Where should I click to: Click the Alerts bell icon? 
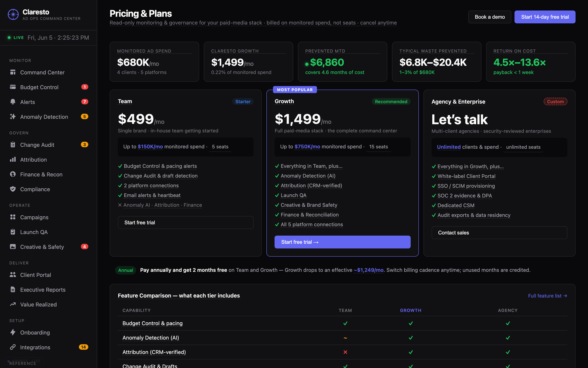point(13,102)
